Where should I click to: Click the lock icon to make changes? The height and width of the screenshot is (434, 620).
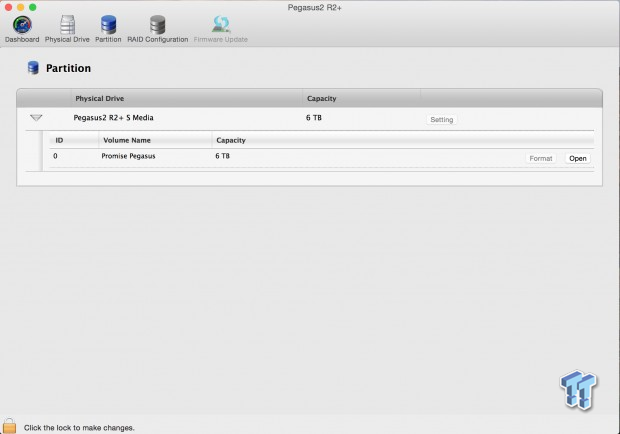pyautogui.click(x=9, y=426)
